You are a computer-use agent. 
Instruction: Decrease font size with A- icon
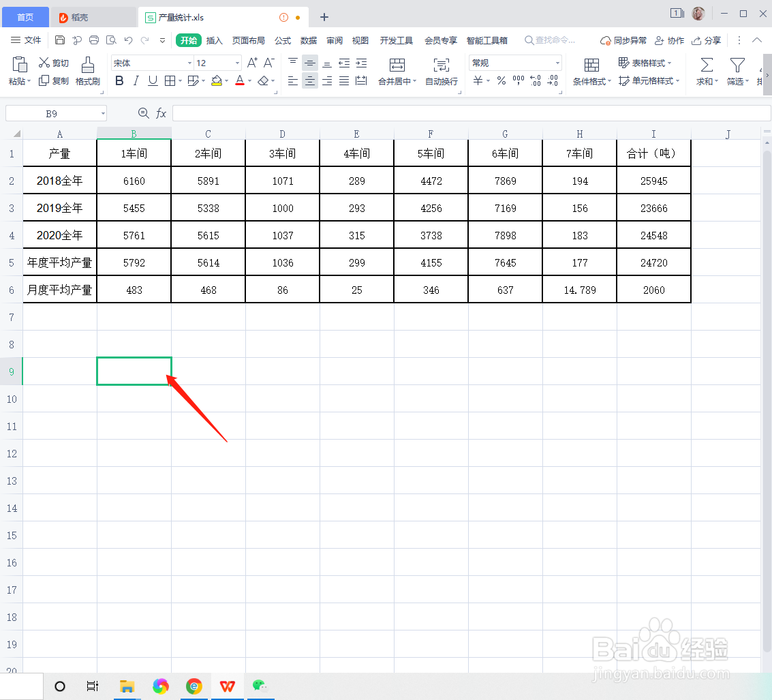[x=269, y=63]
